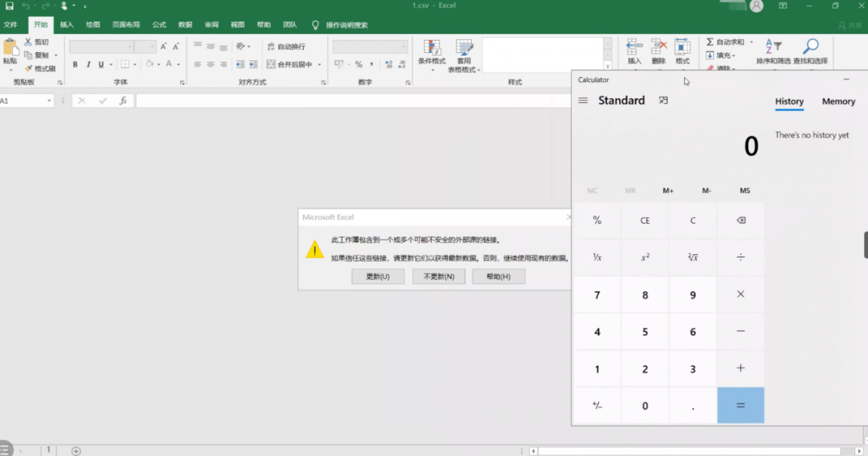This screenshot has height=456, width=868.
Task: Click the plus/minus sign button in Calculator
Action: pyautogui.click(x=596, y=405)
